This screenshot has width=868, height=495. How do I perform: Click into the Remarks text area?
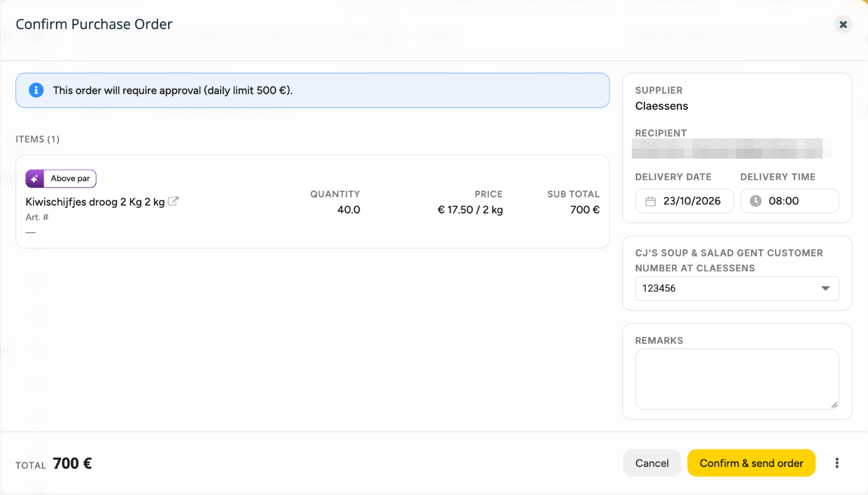(x=737, y=379)
